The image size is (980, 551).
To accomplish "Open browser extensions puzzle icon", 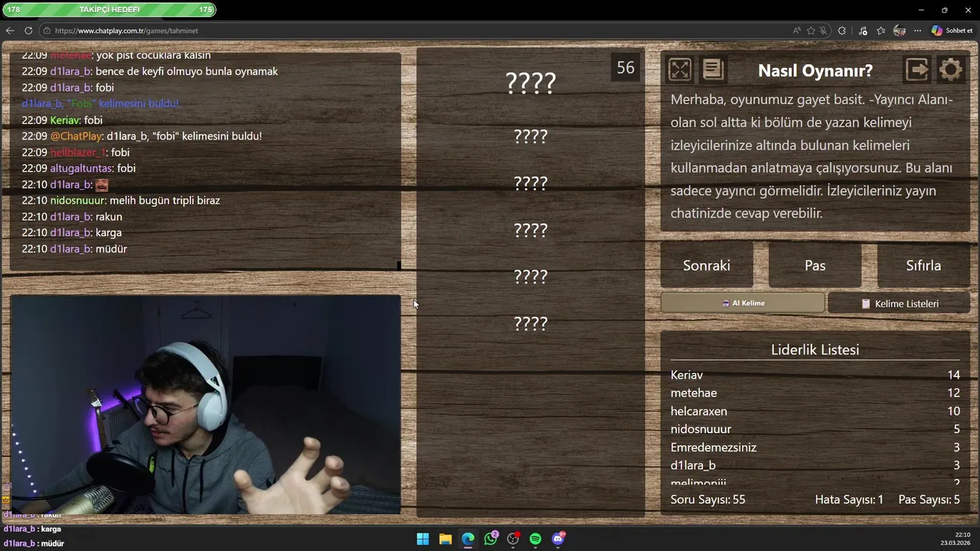I will click(842, 31).
